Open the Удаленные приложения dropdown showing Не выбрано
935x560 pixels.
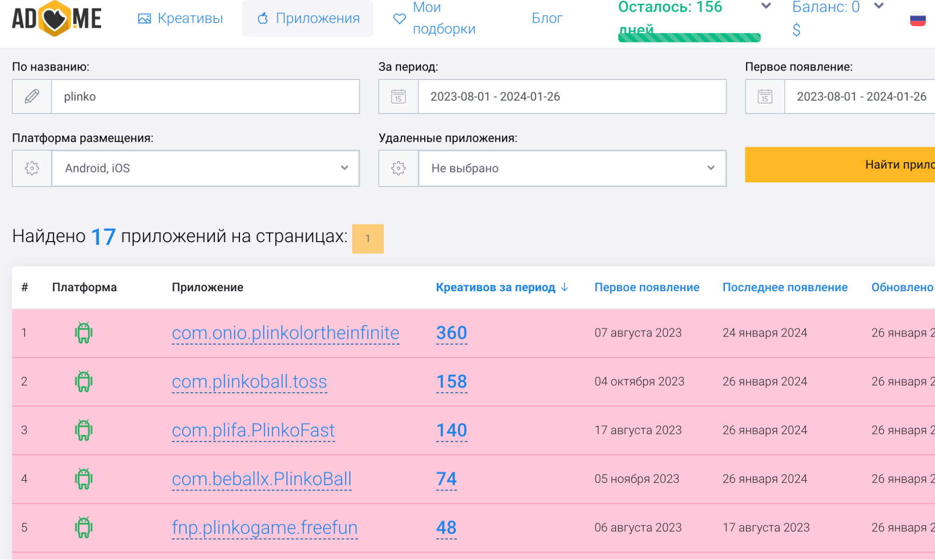point(572,168)
